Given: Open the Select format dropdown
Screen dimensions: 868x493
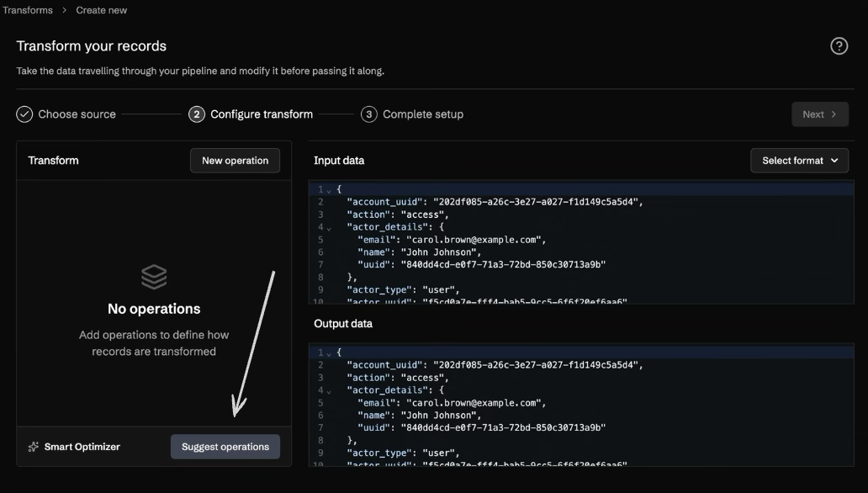Looking at the screenshot, I should [799, 160].
